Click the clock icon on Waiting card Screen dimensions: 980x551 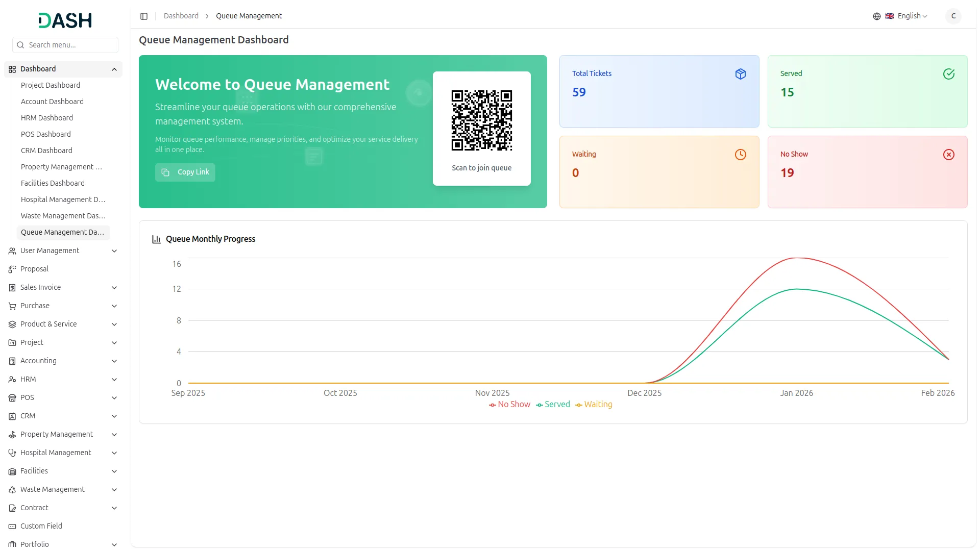741,154
